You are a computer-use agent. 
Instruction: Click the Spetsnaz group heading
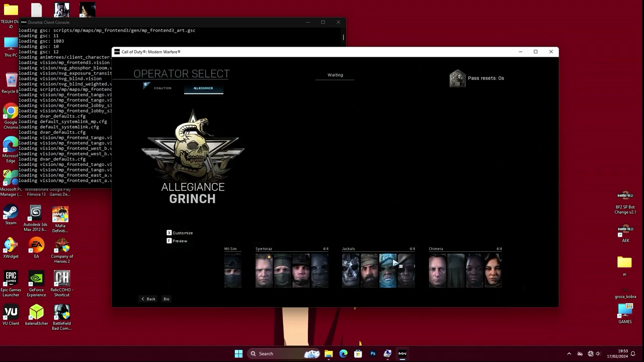264,249
